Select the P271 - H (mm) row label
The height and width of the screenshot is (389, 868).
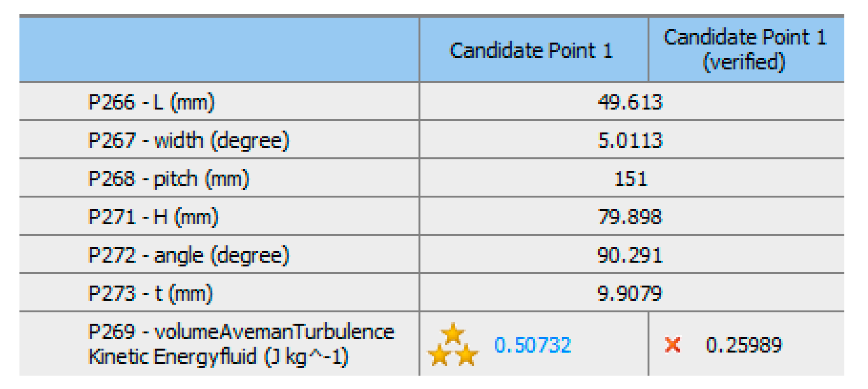pyautogui.click(x=153, y=216)
